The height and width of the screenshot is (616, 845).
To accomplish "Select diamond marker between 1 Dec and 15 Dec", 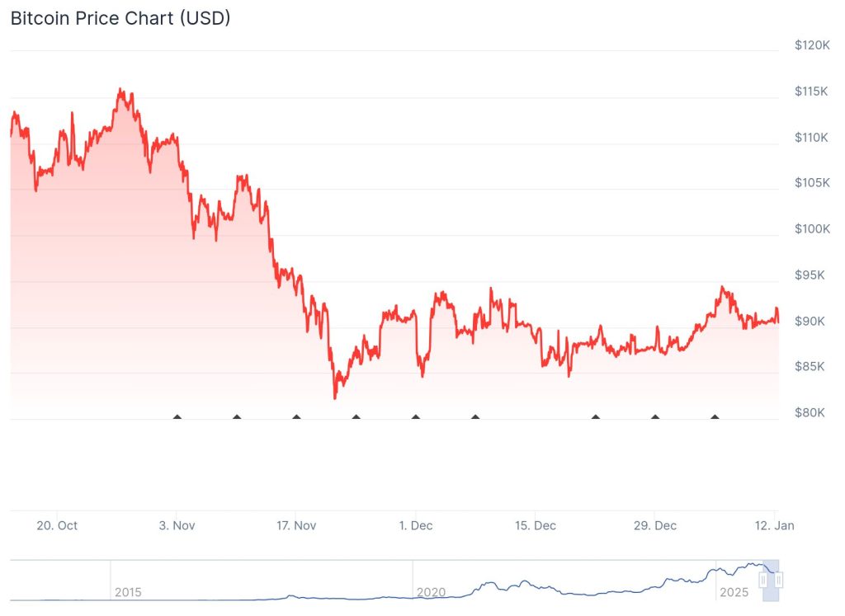I will [x=475, y=416].
